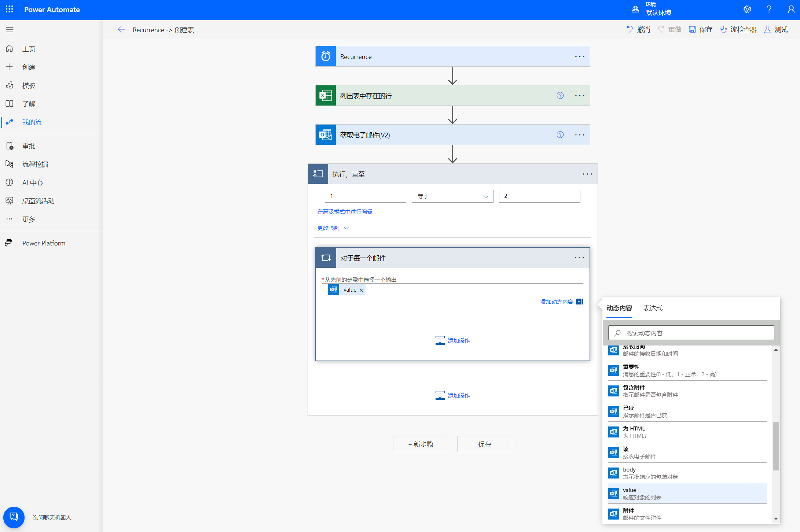Screen dimensions: 800x532
Task: Remove the value token from input
Action: point(361,290)
